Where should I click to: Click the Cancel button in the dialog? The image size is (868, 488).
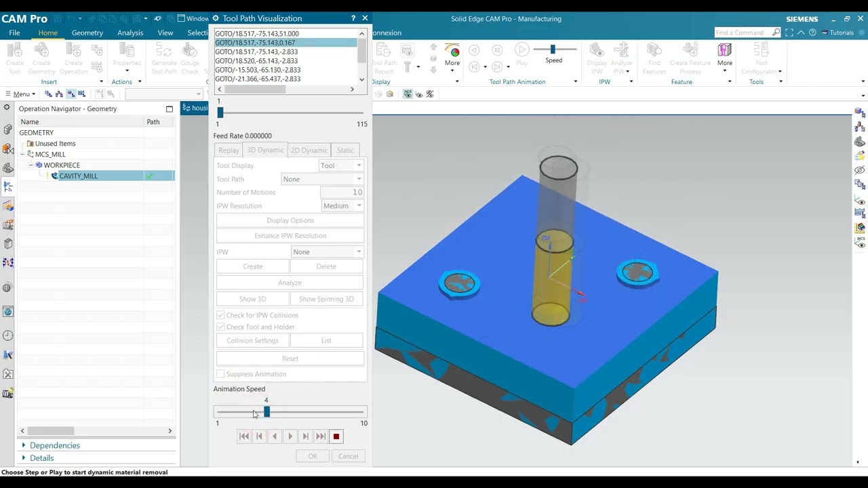tap(348, 456)
